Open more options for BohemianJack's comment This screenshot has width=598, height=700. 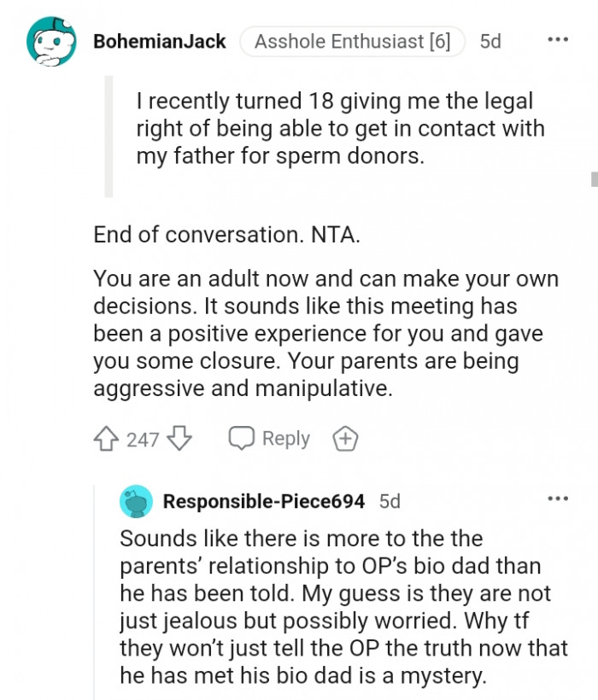click(x=557, y=40)
